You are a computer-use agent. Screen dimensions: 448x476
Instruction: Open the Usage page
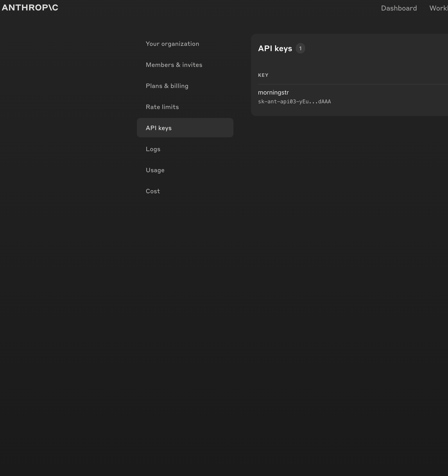(155, 170)
